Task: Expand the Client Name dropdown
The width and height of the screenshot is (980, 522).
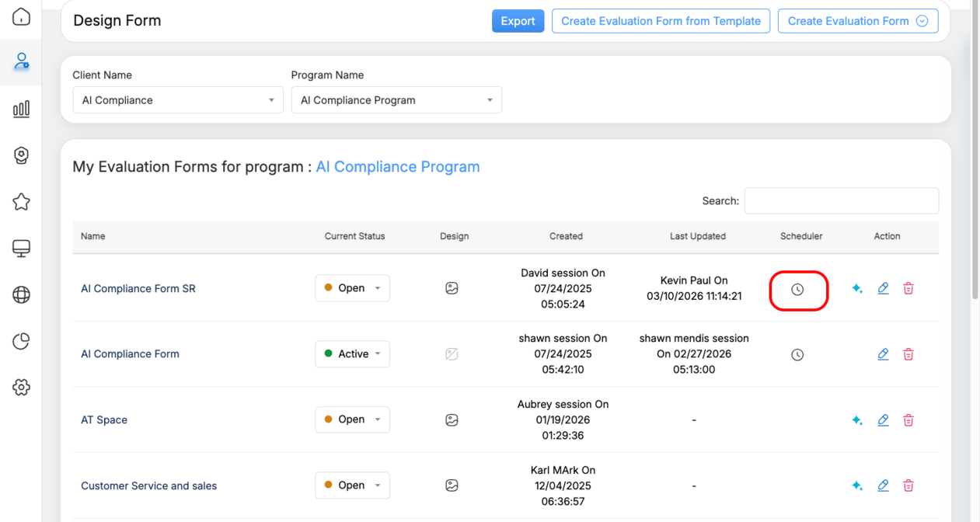Action: 178,100
